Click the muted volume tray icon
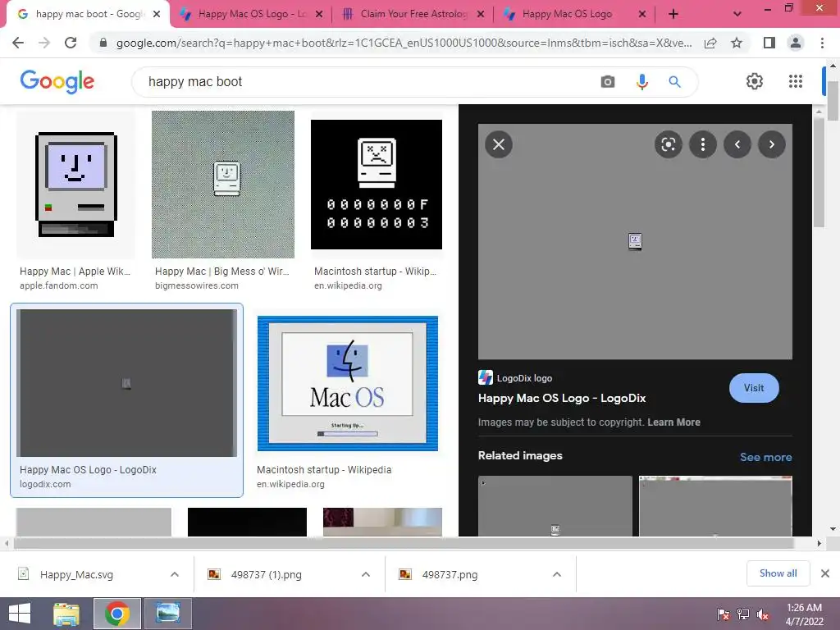 (x=763, y=614)
